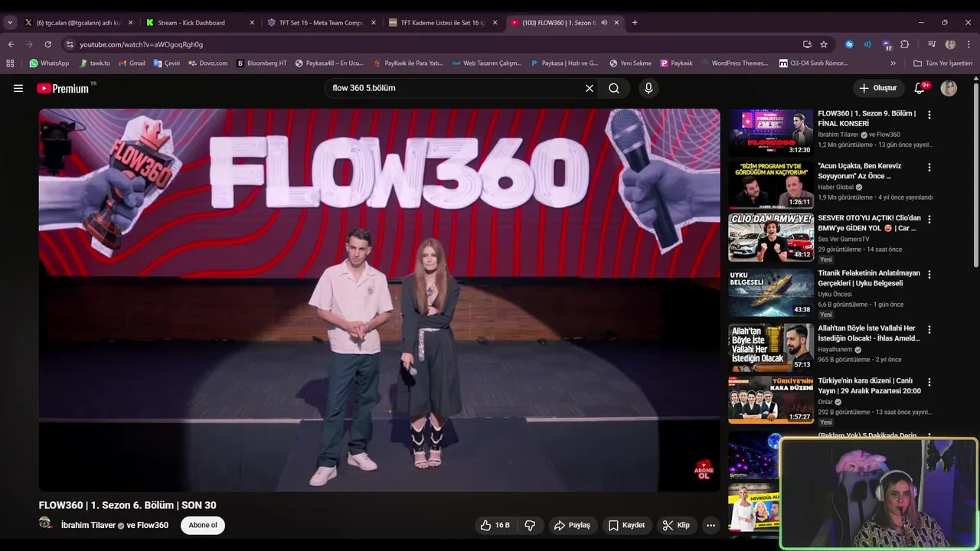Create a clip with Klip
Screen dimensions: 980x551
676,525
